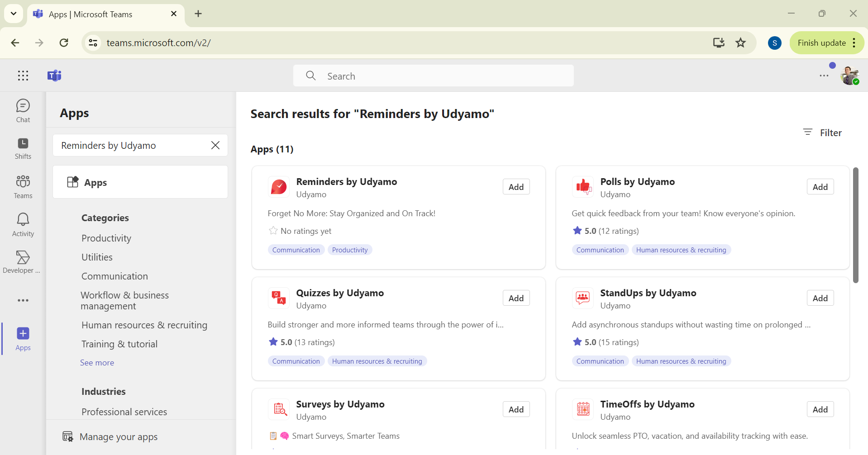Click 5.0 (15 ratings) on StandUps card
Viewport: 868px width, 455px height.
click(x=606, y=342)
